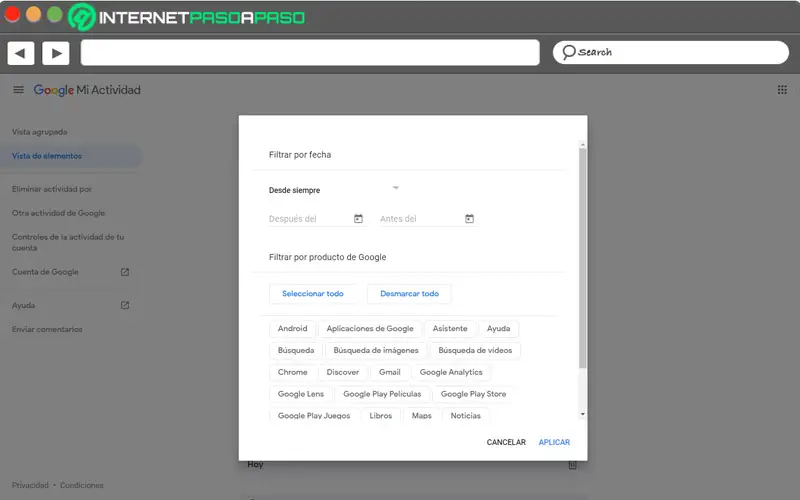Screen dimensions: 800x500
Task: Click the Google Mi Actividad logo
Action: [87, 90]
